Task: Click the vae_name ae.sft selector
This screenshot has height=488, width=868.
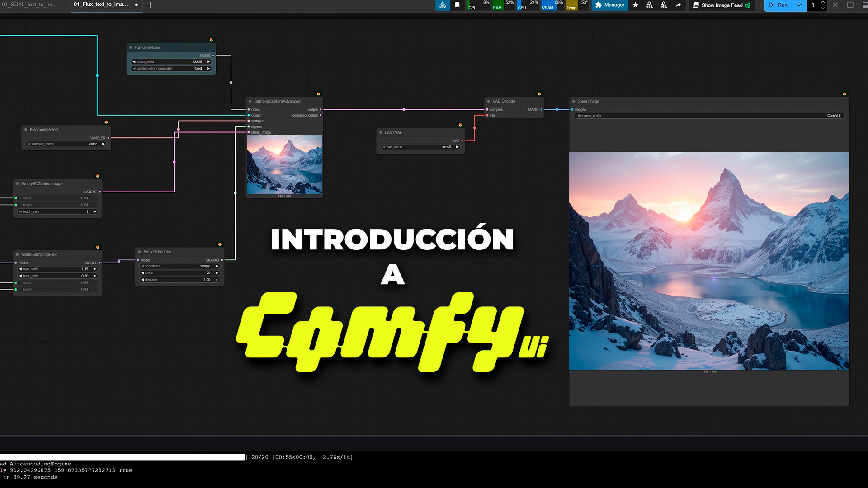Action: coord(420,147)
